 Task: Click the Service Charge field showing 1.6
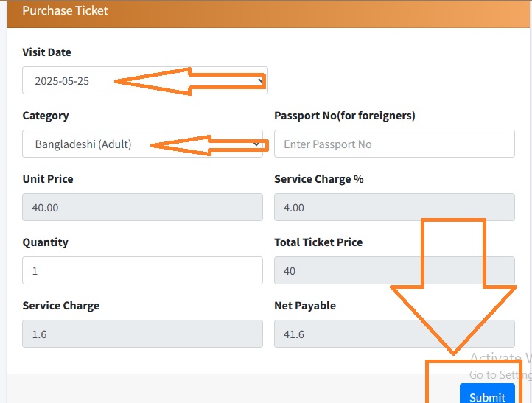[x=142, y=334]
